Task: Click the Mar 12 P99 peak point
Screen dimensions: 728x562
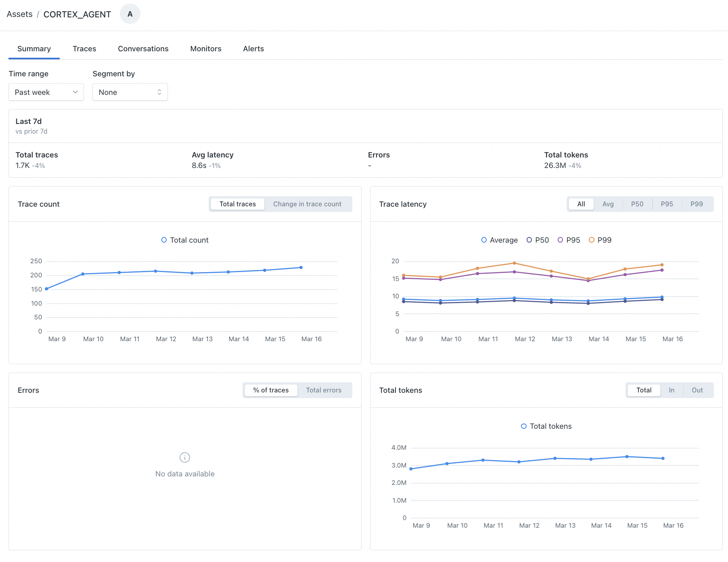Action: coord(514,263)
